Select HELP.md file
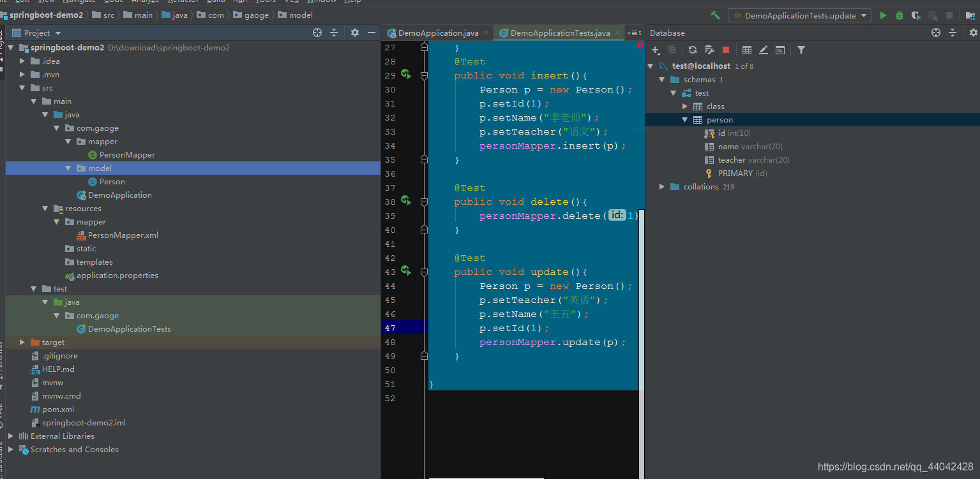Viewport: 980px width, 479px height. click(x=58, y=369)
